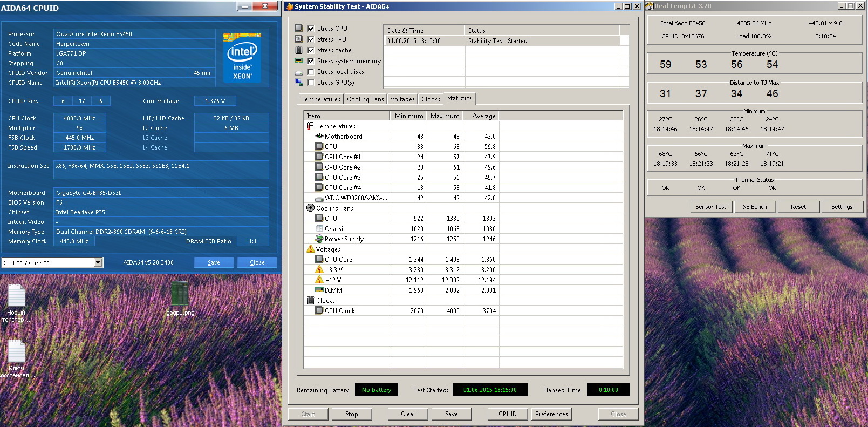Viewport: 868px width, 427px height.
Task: Click the Elapsed Time display 0:10:00
Action: click(x=608, y=390)
